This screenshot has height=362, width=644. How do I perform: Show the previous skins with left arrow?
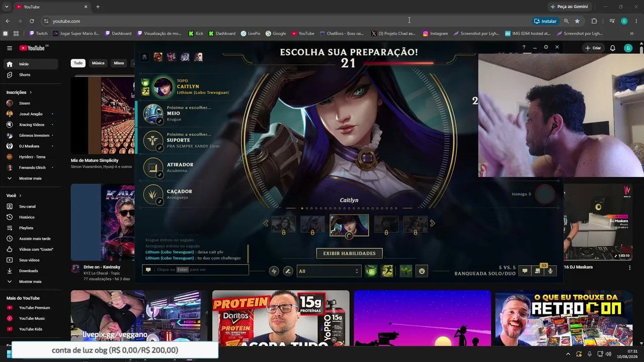(266, 223)
